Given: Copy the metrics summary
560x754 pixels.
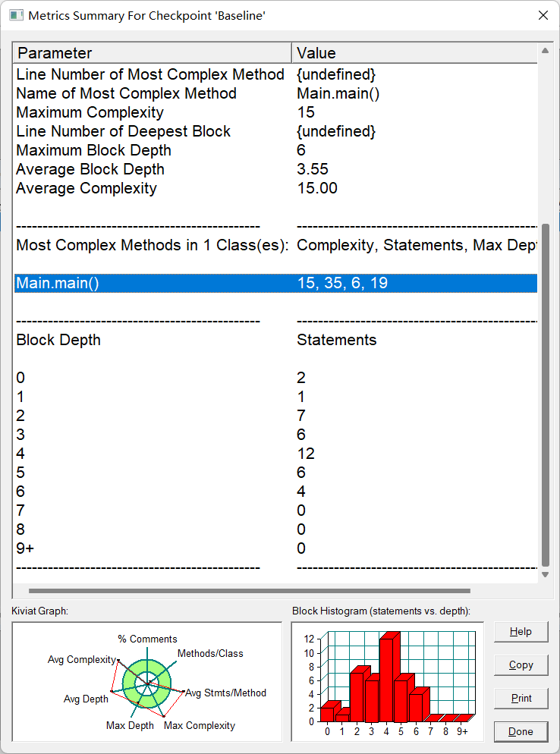Looking at the screenshot, I should (x=521, y=665).
